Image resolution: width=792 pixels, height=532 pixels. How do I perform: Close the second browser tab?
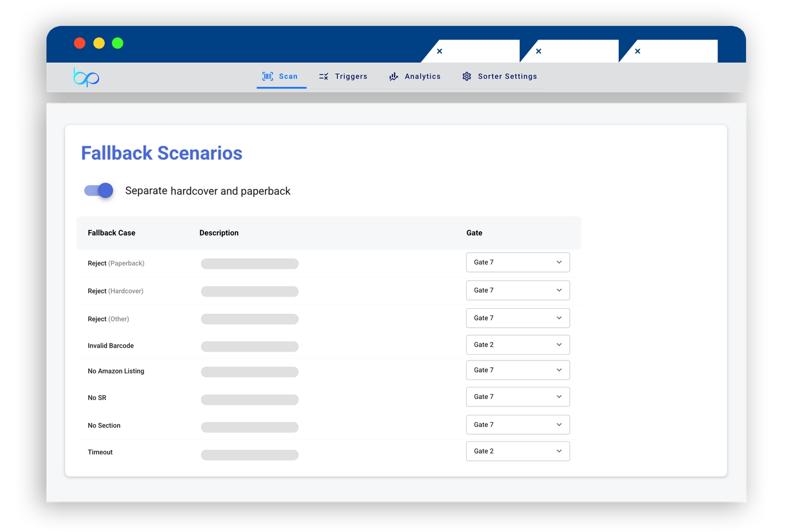[539, 51]
